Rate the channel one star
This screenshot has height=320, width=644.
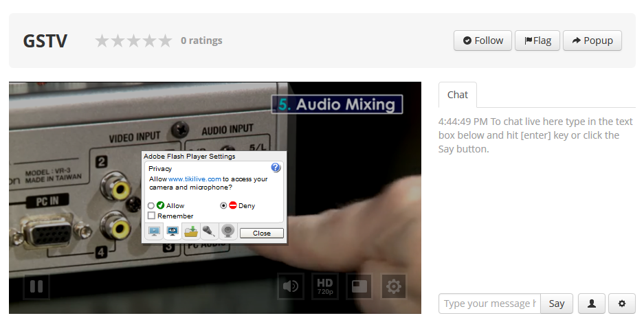point(102,41)
